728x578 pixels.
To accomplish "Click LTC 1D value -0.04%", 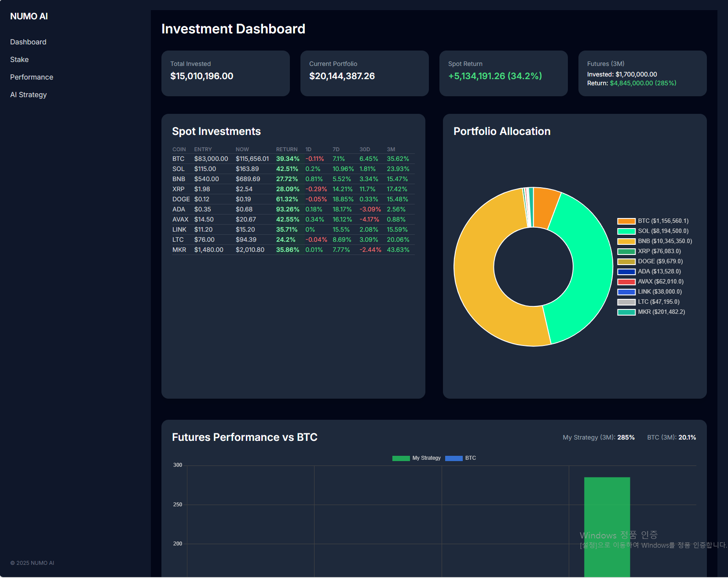I will (316, 240).
